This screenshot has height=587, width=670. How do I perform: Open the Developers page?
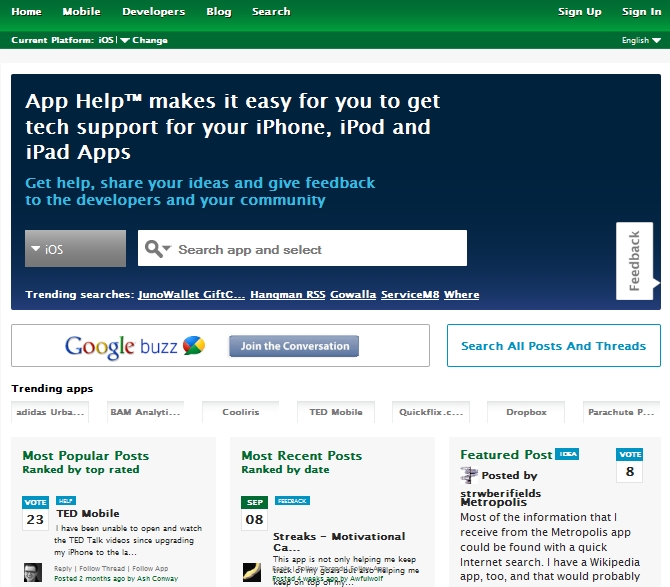154,12
